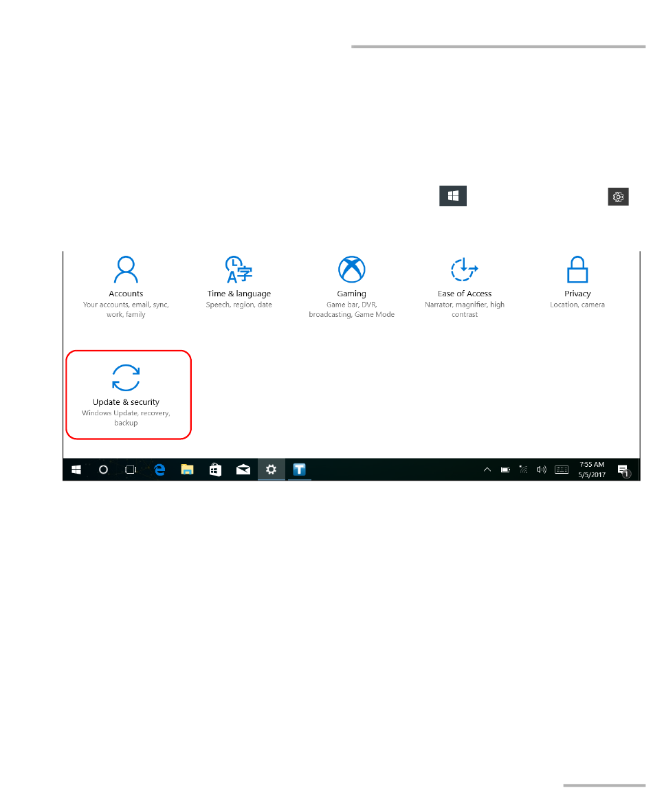
Task: Click the Start button on the taskbar
Action: coord(76,470)
